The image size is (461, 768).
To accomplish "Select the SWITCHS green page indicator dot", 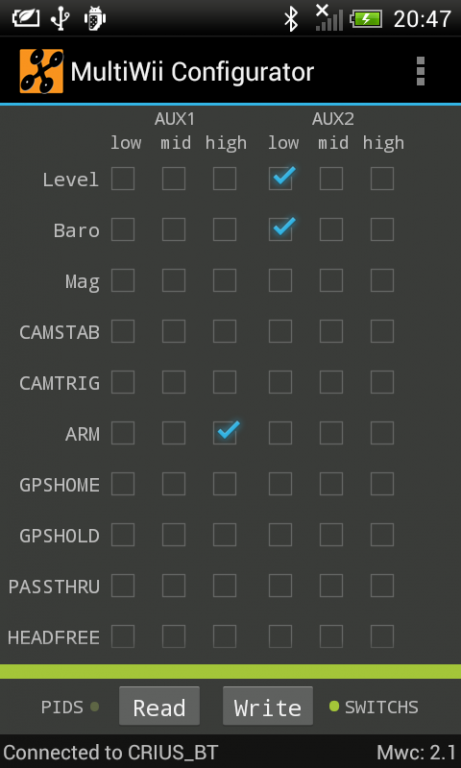I will tap(334, 706).
